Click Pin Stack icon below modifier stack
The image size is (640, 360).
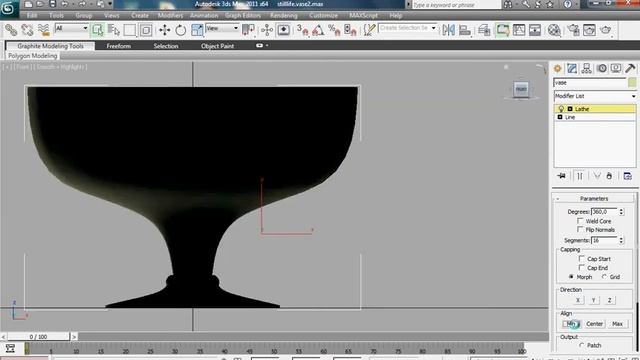(x=562, y=176)
